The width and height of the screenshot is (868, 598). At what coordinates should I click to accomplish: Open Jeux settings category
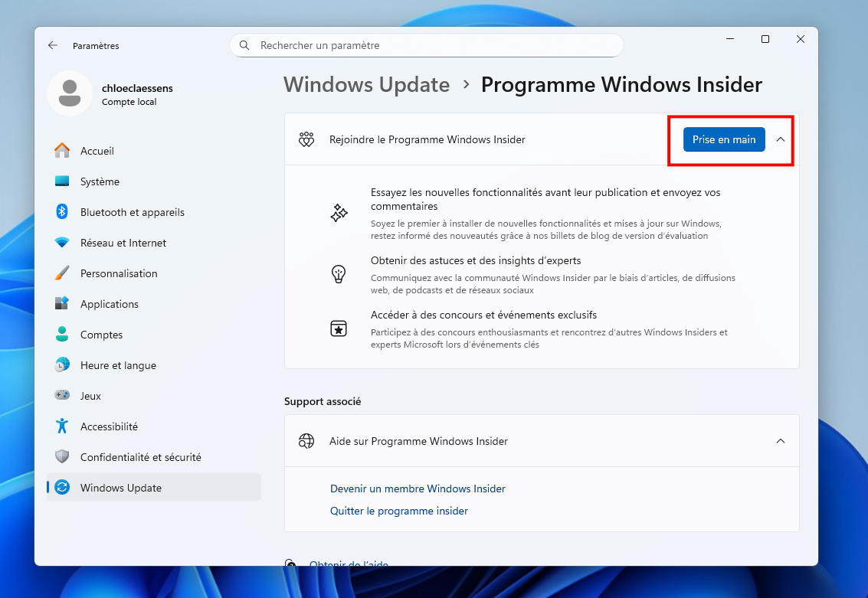tap(90, 396)
